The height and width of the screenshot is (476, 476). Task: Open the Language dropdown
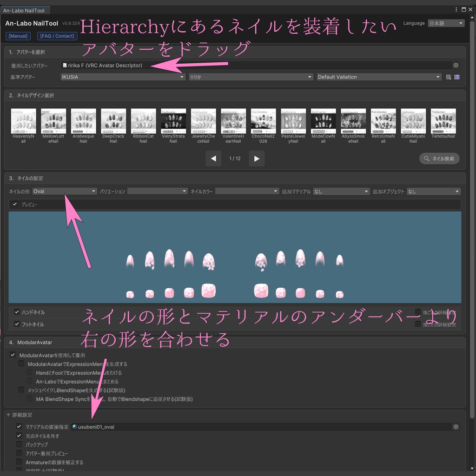(446, 23)
